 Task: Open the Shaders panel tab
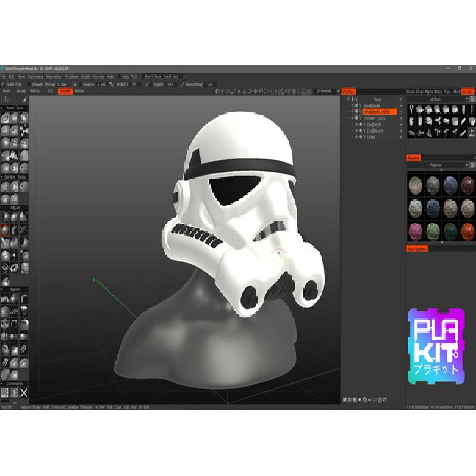[413, 158]
